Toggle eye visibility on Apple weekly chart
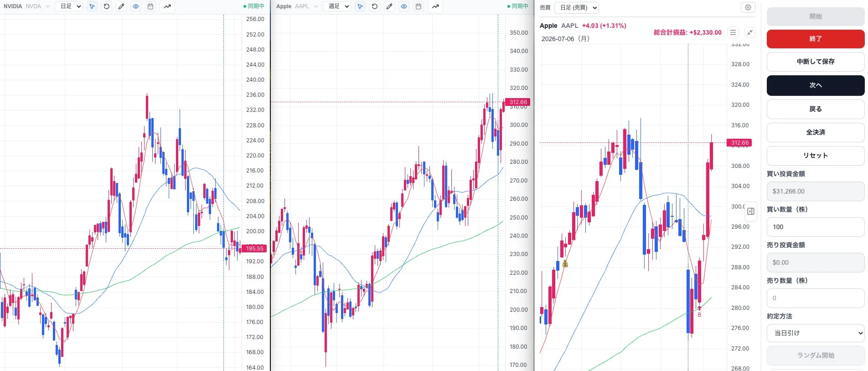868x371 pixels. 404,6
